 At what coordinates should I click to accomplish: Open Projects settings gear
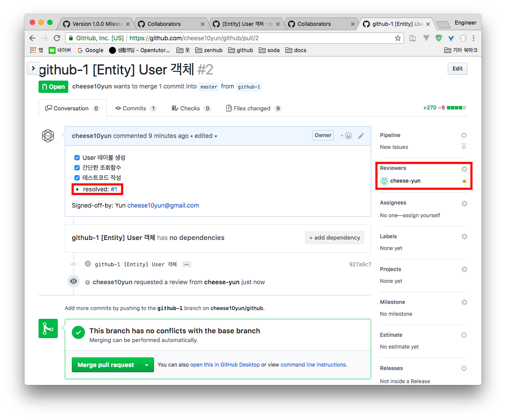[464, 269]
